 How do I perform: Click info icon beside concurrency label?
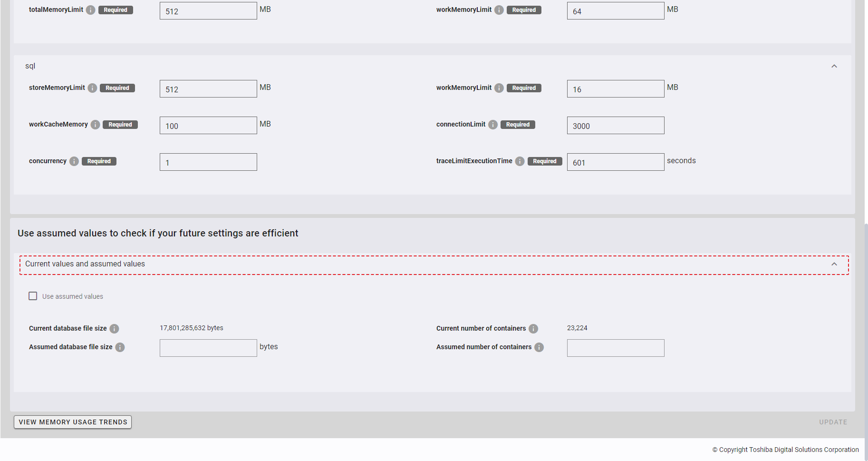[x=74, y=161]
